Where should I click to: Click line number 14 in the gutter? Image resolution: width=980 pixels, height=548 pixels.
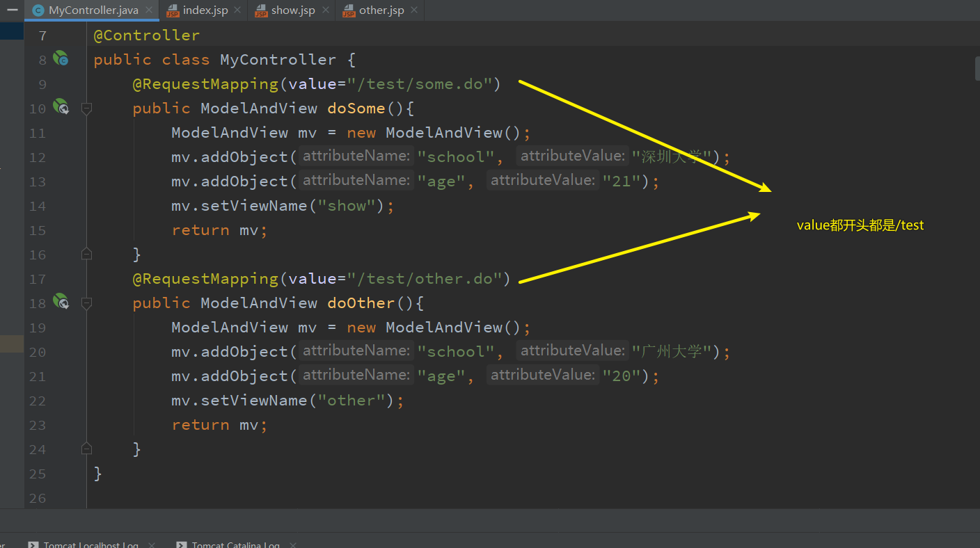tap(38, 206)
